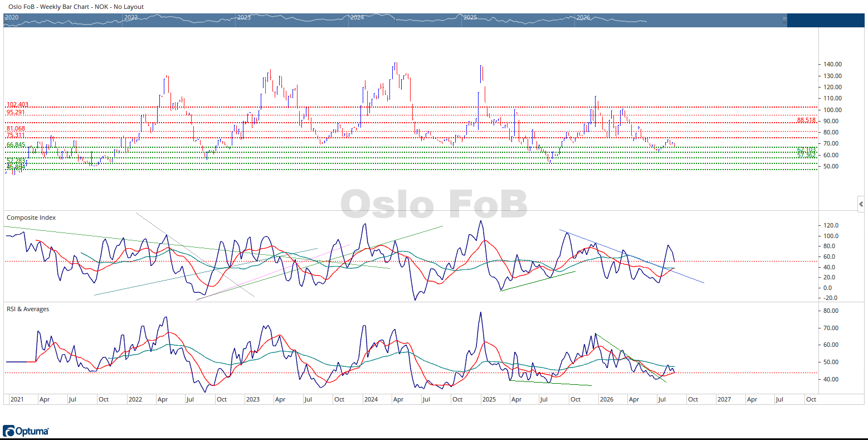Image resolution: width=868 pixels, height=440 pixels.
Task: Click 2027 on the bottom date axis
Action: (724, 399)
